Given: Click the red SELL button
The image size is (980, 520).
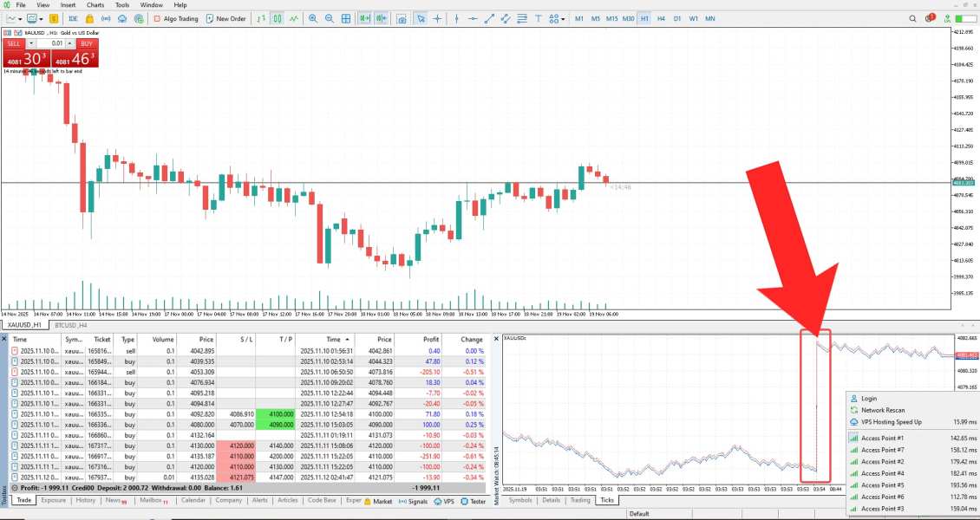Looking at the screenshot, I should coord(14,43).
